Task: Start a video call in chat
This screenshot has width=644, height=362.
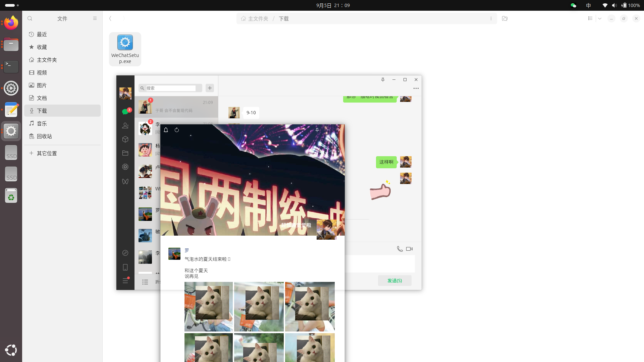Action: (409, 249)
